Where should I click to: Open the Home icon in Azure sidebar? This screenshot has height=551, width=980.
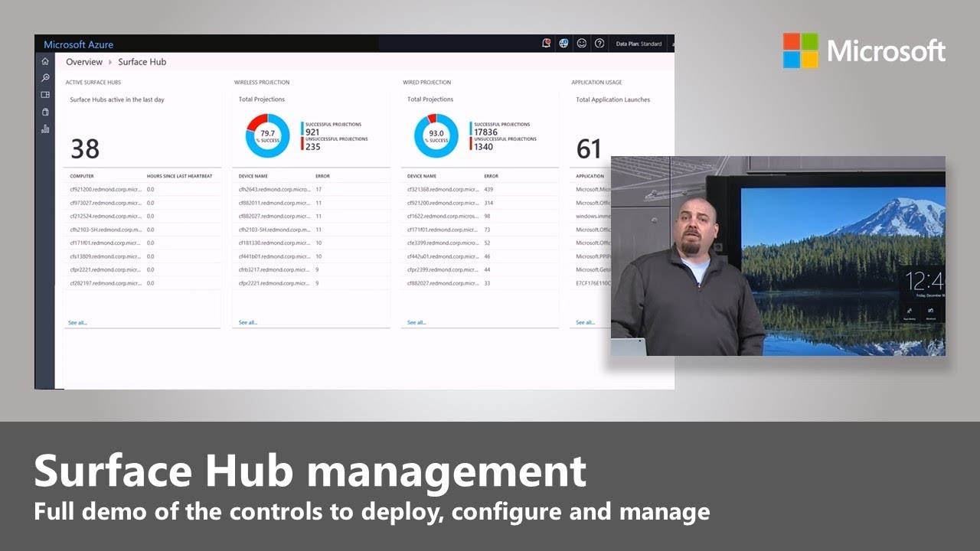(x=45, y=61)
